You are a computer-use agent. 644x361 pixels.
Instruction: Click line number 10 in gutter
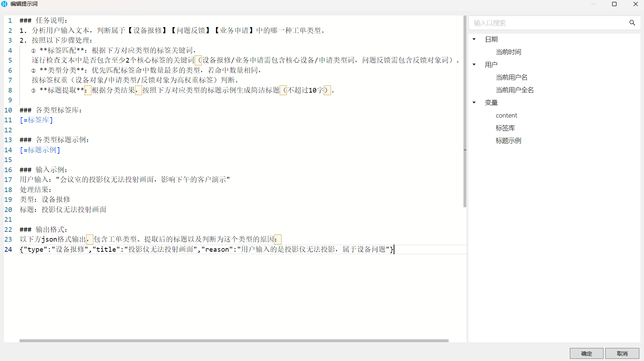[8, 110]
